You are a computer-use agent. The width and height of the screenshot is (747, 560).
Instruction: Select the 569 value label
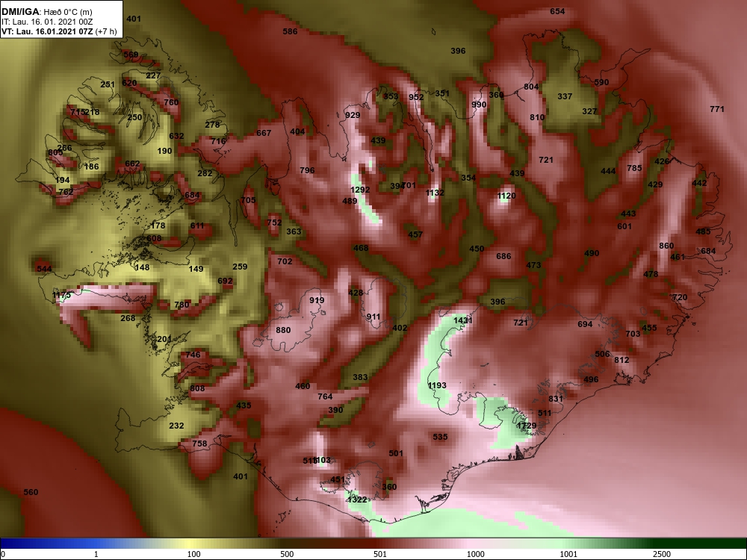point(131,55)
